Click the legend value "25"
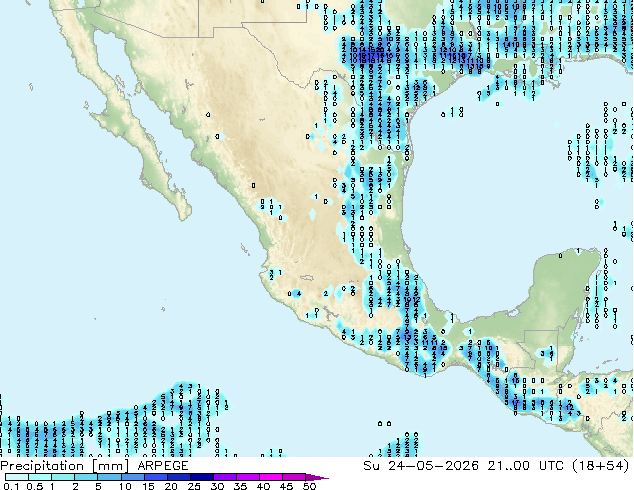The width and height of the screenshot is (634, 490). coord(194,486)
